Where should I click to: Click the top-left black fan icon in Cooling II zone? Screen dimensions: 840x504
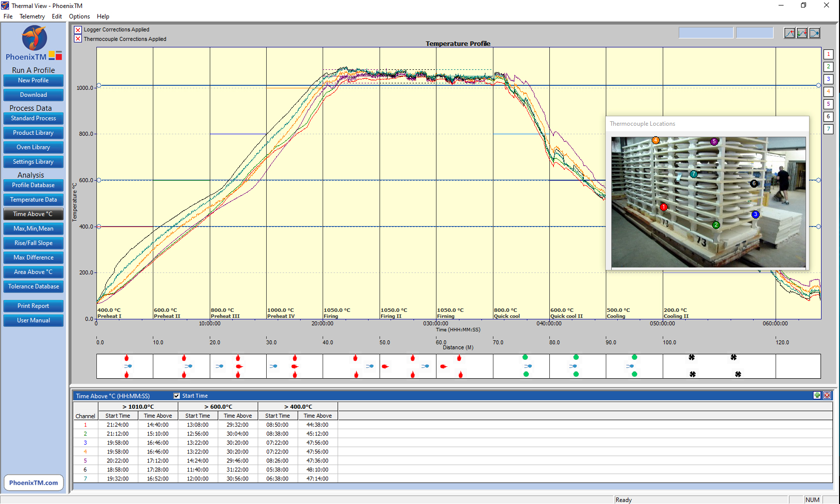[x=692, y=357]
